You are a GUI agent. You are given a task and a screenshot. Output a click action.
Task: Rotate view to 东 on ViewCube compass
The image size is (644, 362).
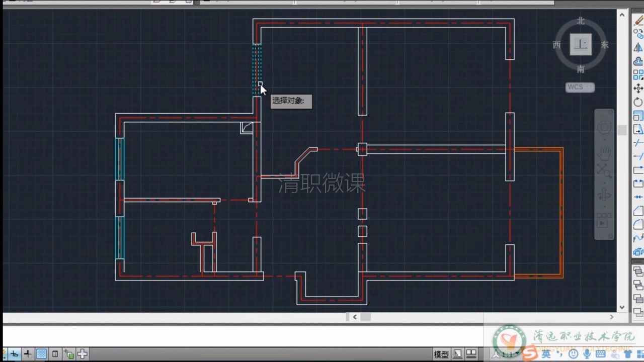click(x=605, y=45)
